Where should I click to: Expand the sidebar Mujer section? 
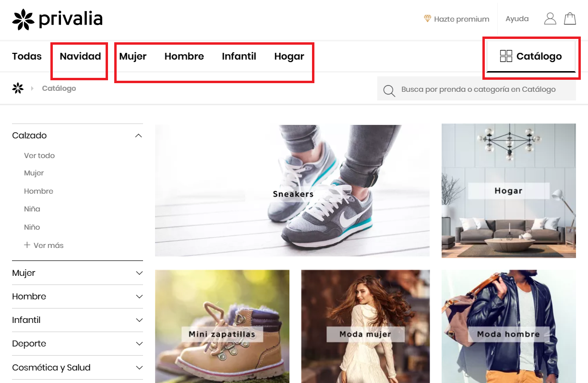click(x=77, y=273)
